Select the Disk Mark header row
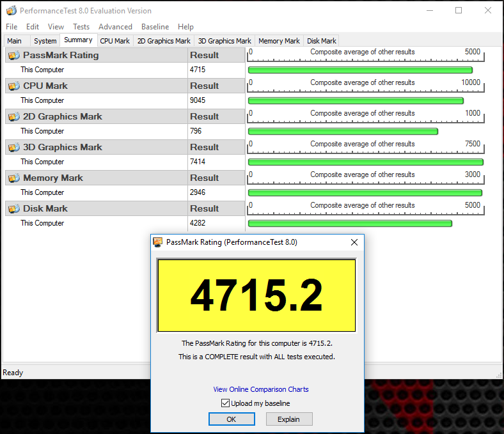Image resolution: width=504 pixels, height=434 pixels. click(x=125, y=209)
